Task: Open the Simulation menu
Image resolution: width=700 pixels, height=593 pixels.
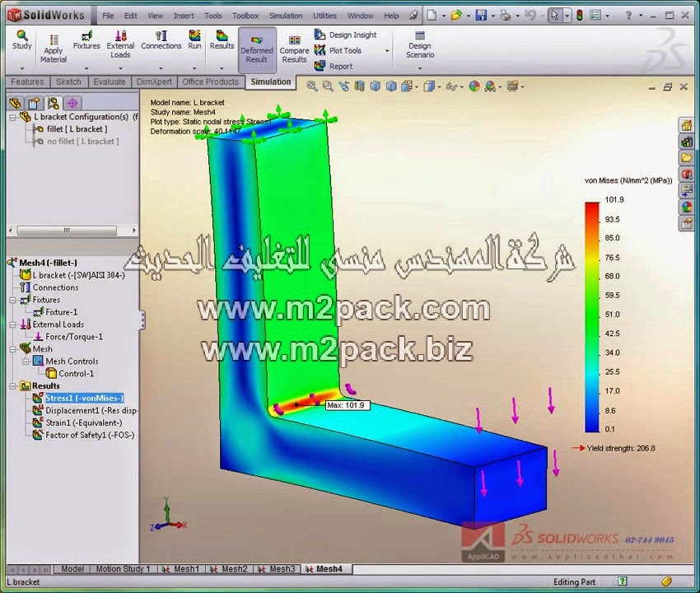Action: [x=286, y=16]
